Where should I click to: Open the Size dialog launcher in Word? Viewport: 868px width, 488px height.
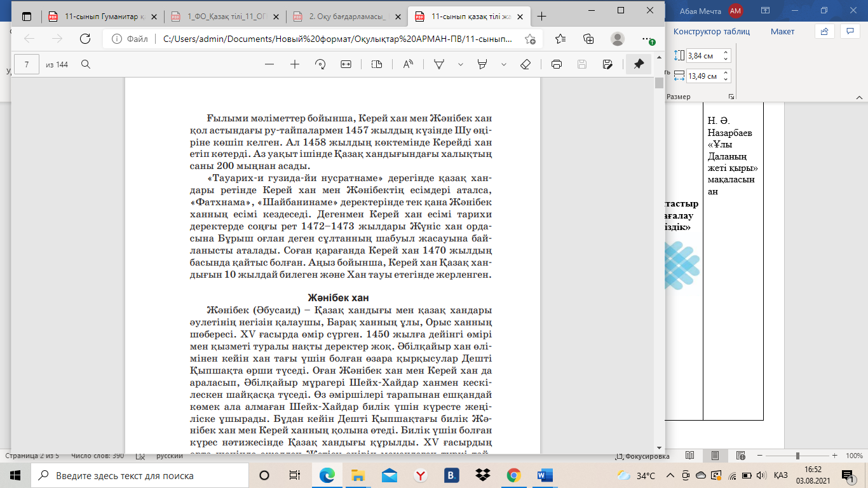point(731,97)
